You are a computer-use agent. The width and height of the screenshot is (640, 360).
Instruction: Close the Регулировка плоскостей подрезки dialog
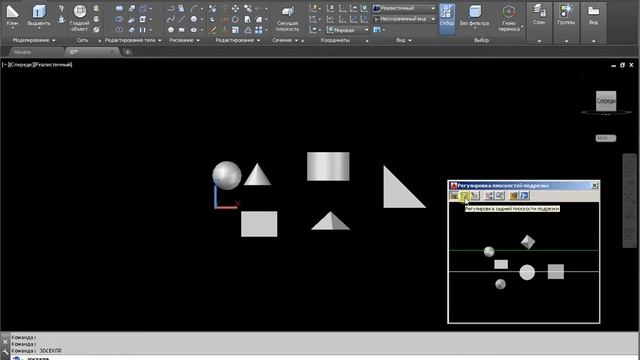point(594,186)
